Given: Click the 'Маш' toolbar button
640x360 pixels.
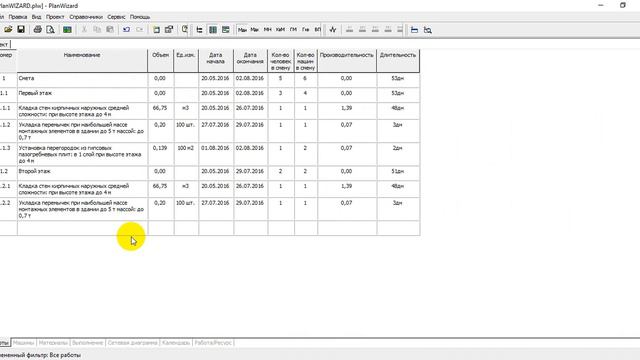Looking at the screenshot, I should click(242, 30).
